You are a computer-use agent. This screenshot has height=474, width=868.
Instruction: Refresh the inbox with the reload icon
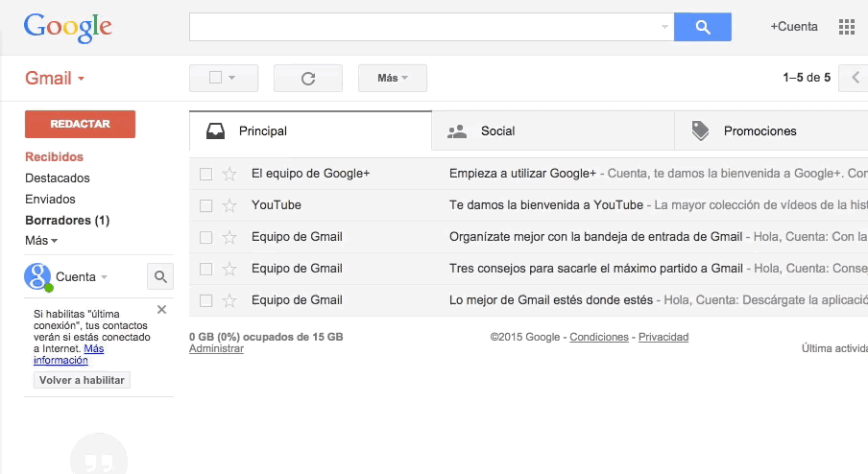tap(308, 78)
